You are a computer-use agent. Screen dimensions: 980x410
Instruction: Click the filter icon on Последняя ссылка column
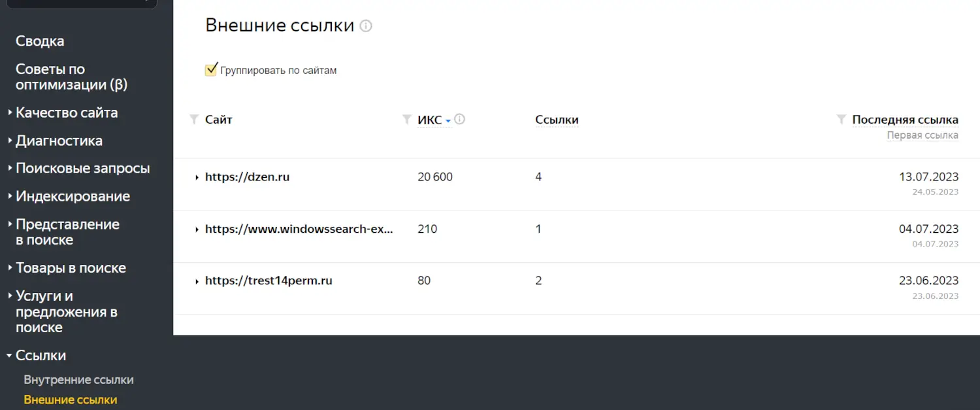click(841, 120)
